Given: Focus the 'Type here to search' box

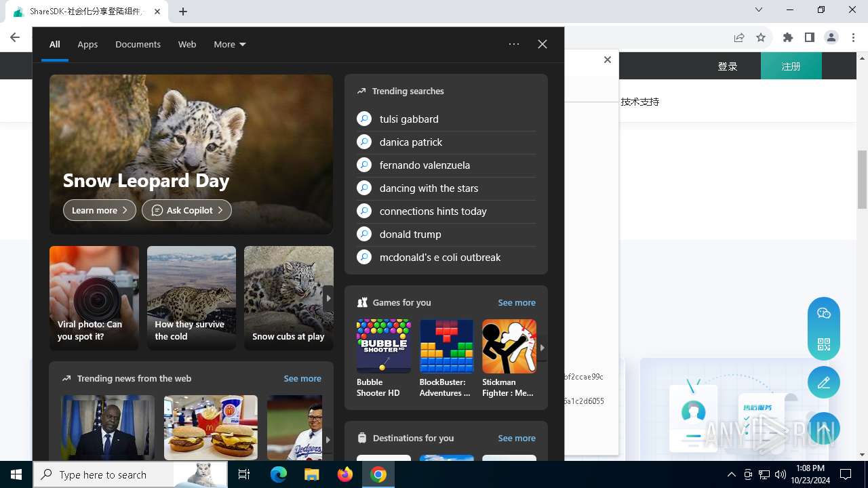Looking at the screenshot, I should click(x=130, y=474).
